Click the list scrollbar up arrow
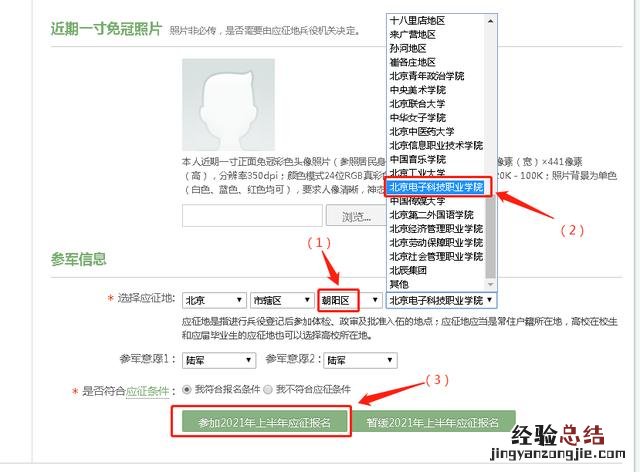The image size is (640, 472). click(x=491, y=20)
